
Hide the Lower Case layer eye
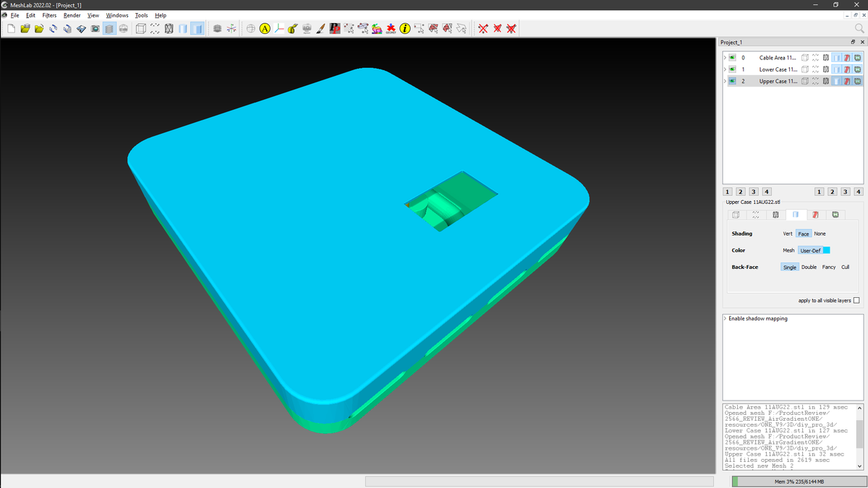pos(732,69)
